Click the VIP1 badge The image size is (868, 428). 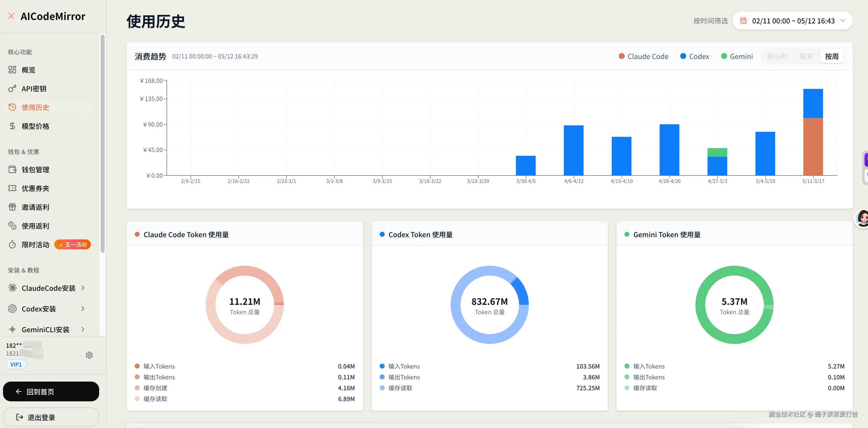coord(16,364)
